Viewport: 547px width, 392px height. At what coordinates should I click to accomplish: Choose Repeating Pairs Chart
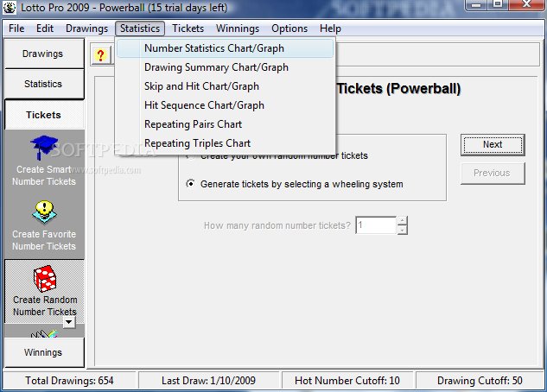[x=225, y=124]
